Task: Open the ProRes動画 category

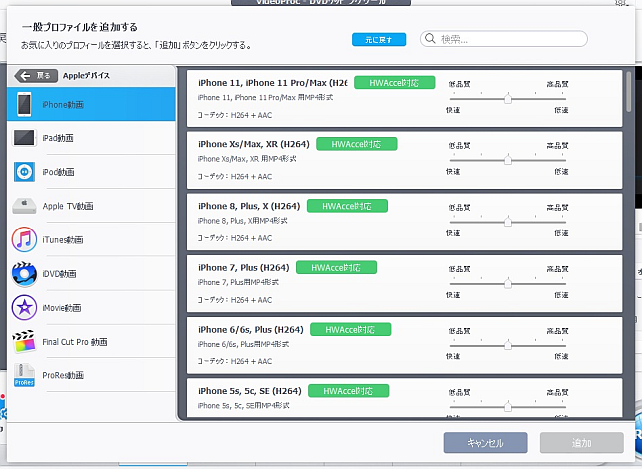Action: (91, 375)
